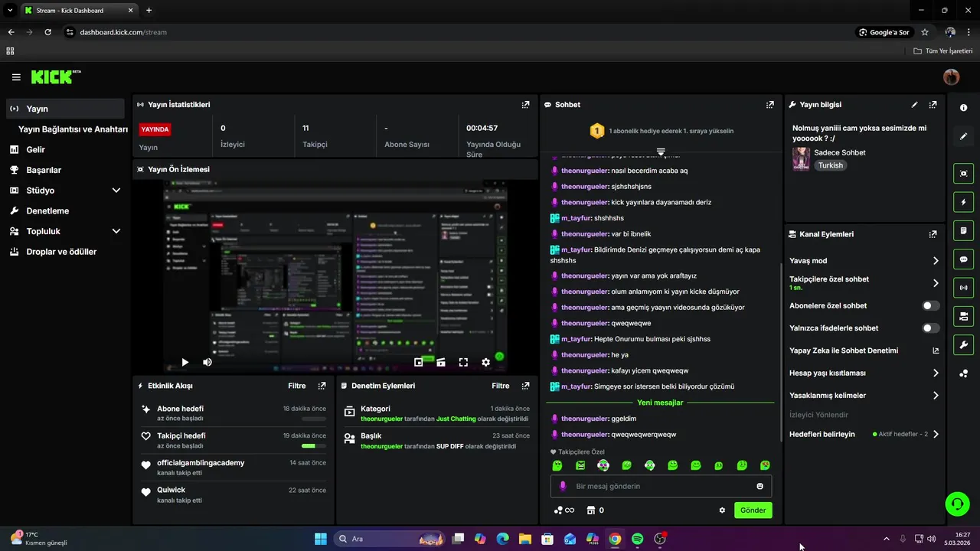Viewport: 980px width, 551px height.
Task: Open stream preview settings gear
Action: pyautogui.click(x=485, y=362)
